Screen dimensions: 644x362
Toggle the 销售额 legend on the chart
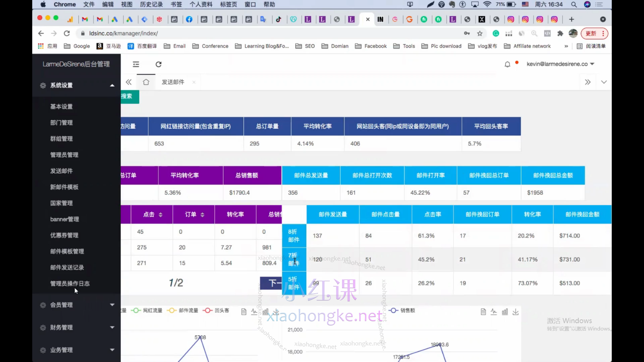(x=402, y=311)
